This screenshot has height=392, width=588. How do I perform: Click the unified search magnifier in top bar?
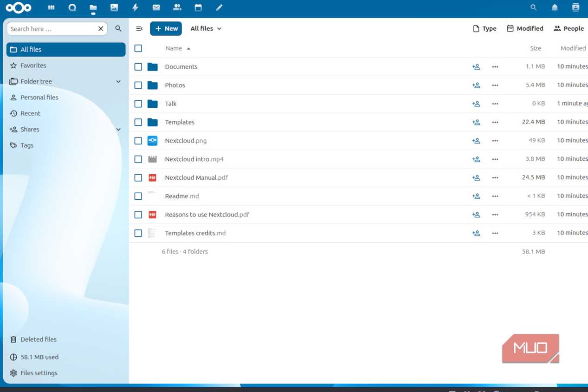pos(533,7)
